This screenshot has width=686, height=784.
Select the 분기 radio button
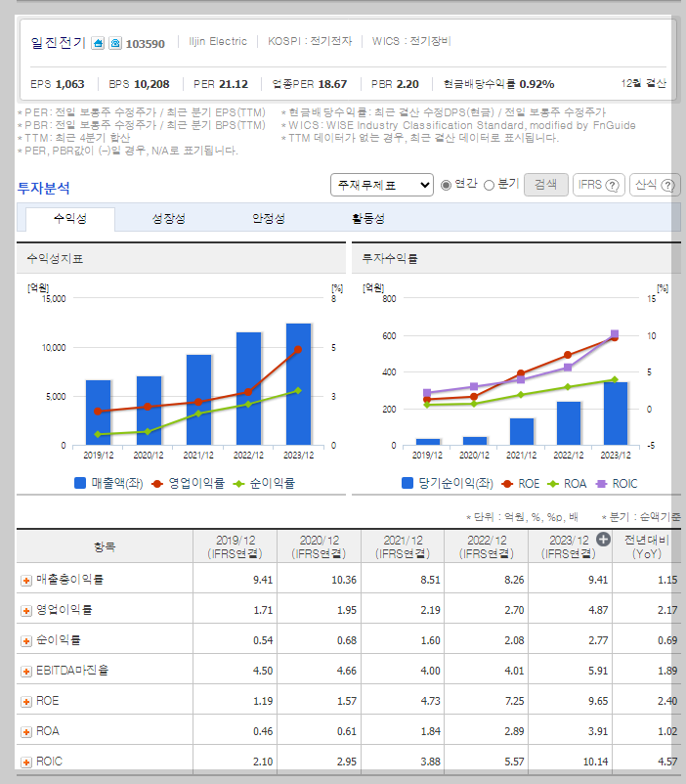point(489,185)
